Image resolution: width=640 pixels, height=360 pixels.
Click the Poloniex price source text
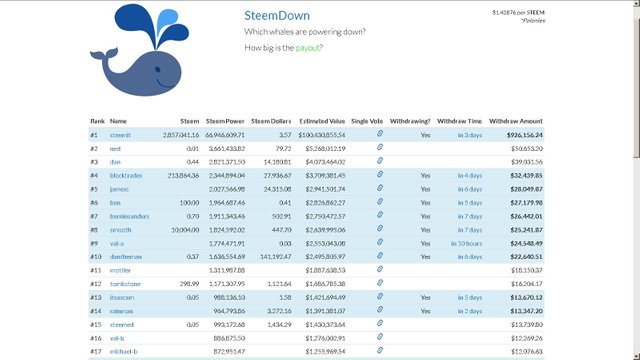pos(533,21)
